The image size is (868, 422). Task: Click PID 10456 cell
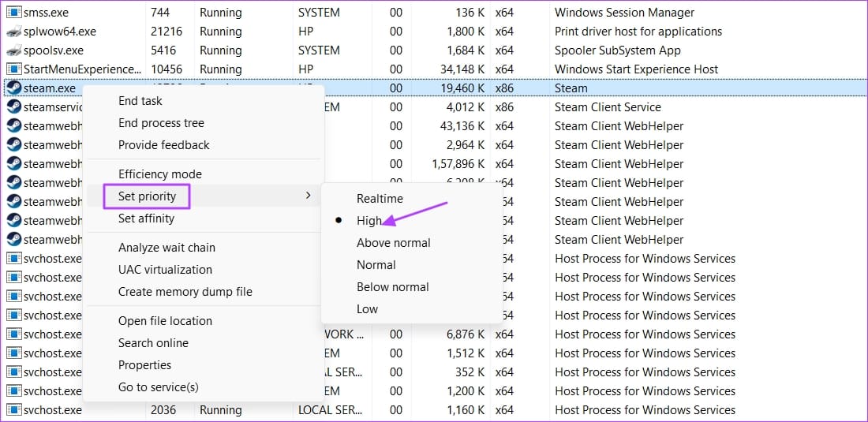pos(166,69)
